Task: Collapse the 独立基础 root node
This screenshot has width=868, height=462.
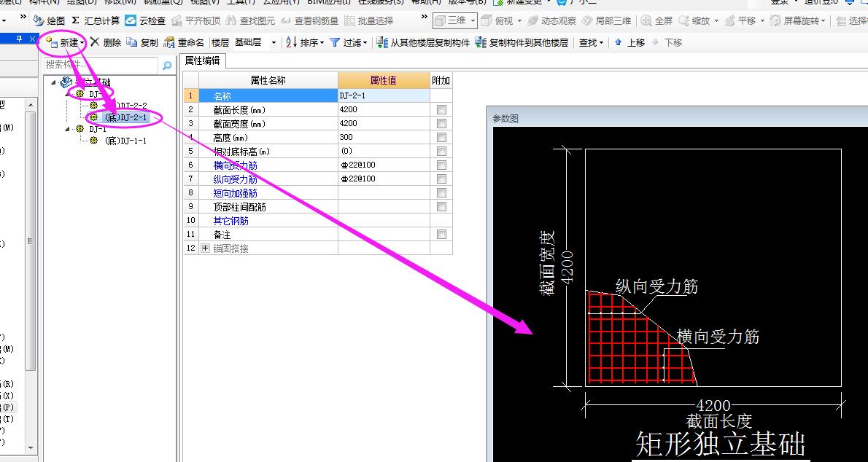Action: pyautogui.click(x=54, y=82)
